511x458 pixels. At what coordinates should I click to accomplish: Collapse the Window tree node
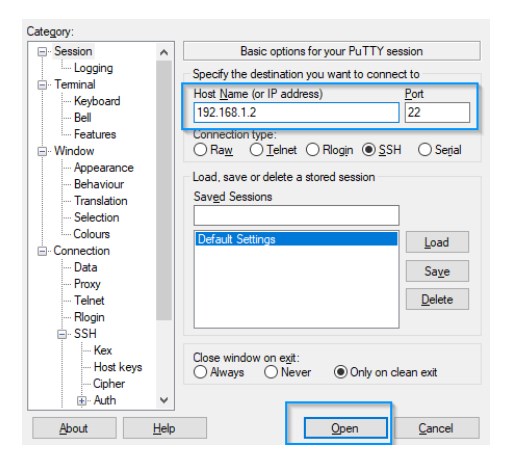(42, 151)
